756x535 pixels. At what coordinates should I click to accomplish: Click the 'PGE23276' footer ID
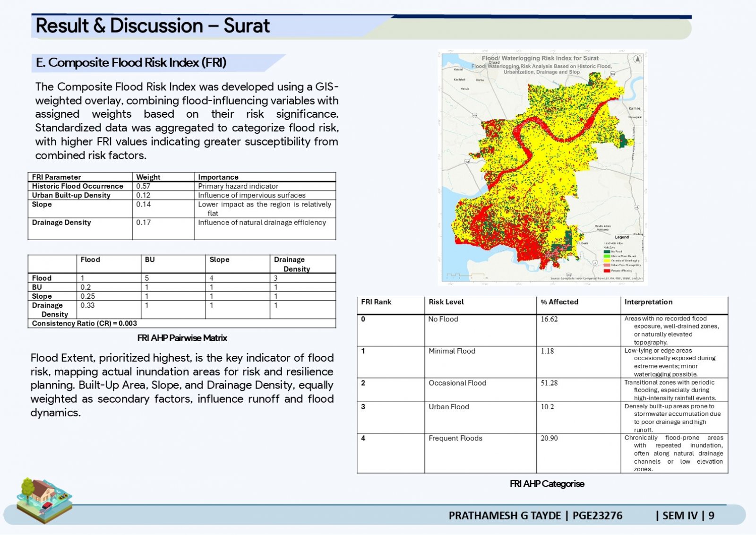coord(597,516)
